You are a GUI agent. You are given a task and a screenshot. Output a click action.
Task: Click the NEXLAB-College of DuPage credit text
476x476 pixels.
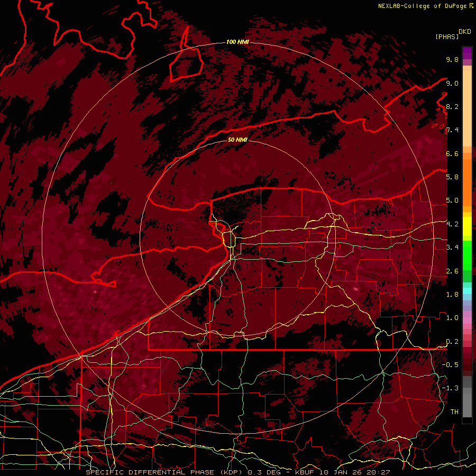tap(423, 6)
